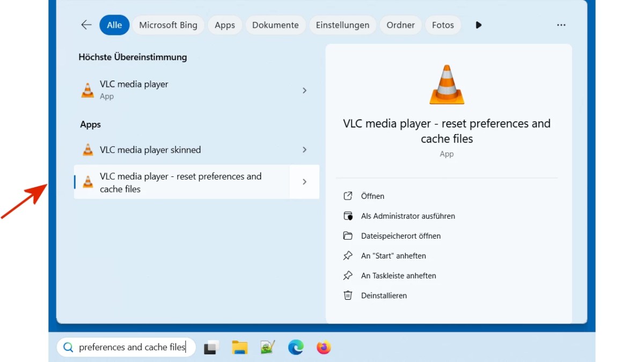Click the search magnifier icon in taskbar
This screenshot has height=362, width=644.
(x=68, y=348)
